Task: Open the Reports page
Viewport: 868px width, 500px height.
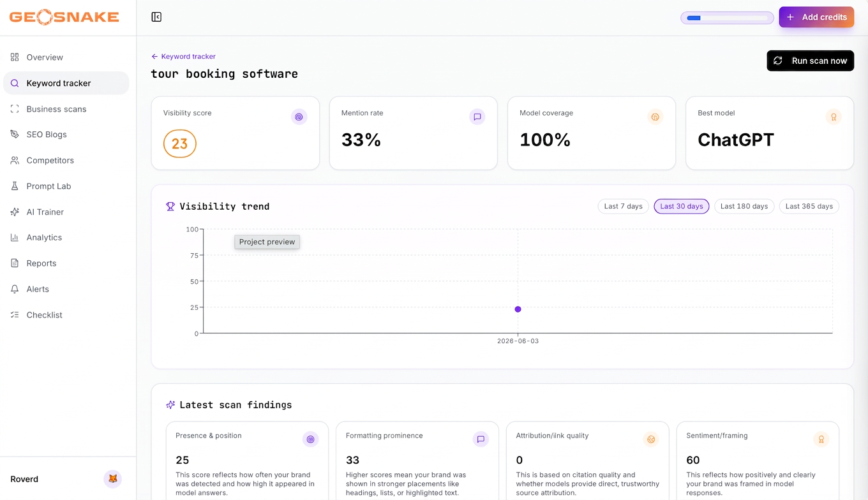Action: click(66, 263)
